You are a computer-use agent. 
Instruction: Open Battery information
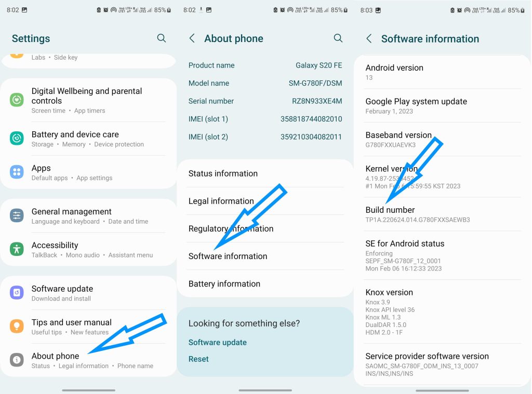(x=265, y=283)
